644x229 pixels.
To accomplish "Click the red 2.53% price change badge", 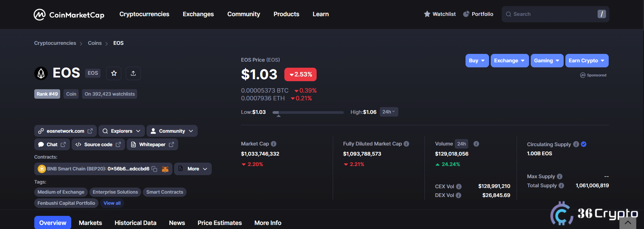I will [x=300, y=74].
